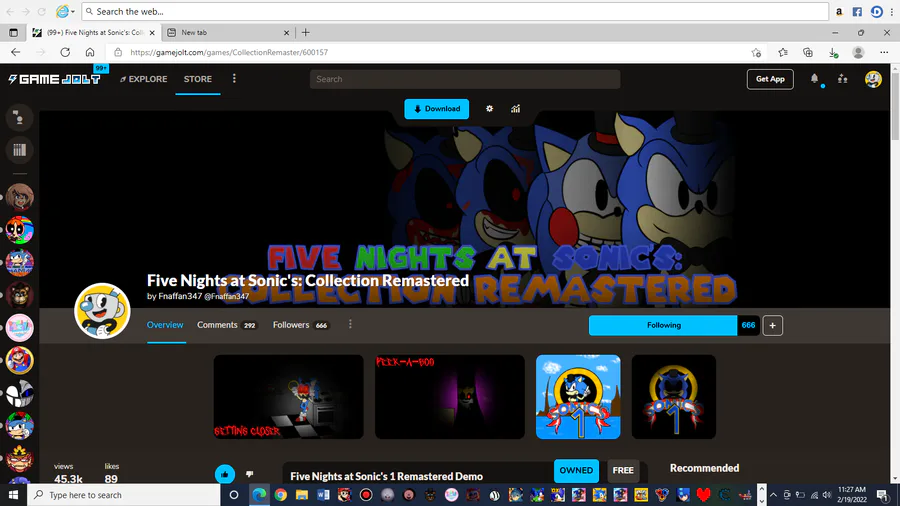Go to browser Home
Image resolution: width=900 pixels, height=506 pixels.
tap(90, 52)
